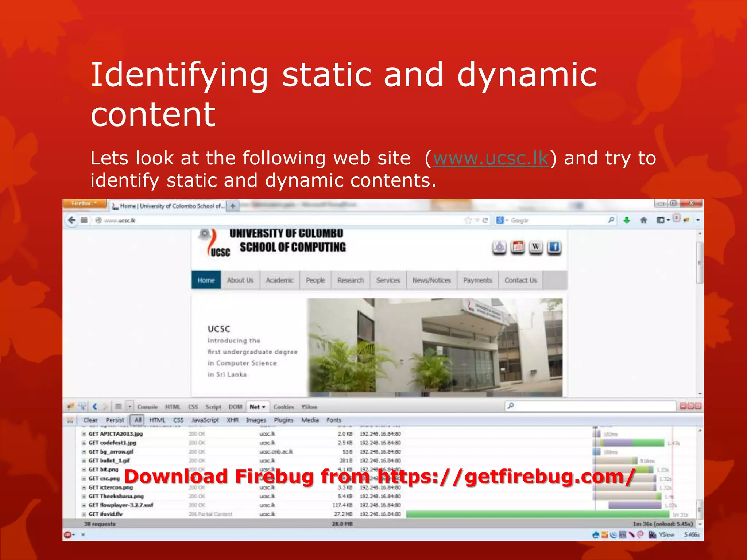The width and height of the screenshot is (747, 560).
Task: Enable the Images filter in Net panel
Action: click(x=256, y=420)
